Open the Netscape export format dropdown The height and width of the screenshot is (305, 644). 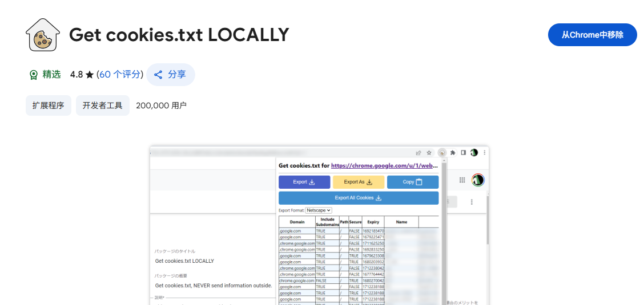click(319, 210)
